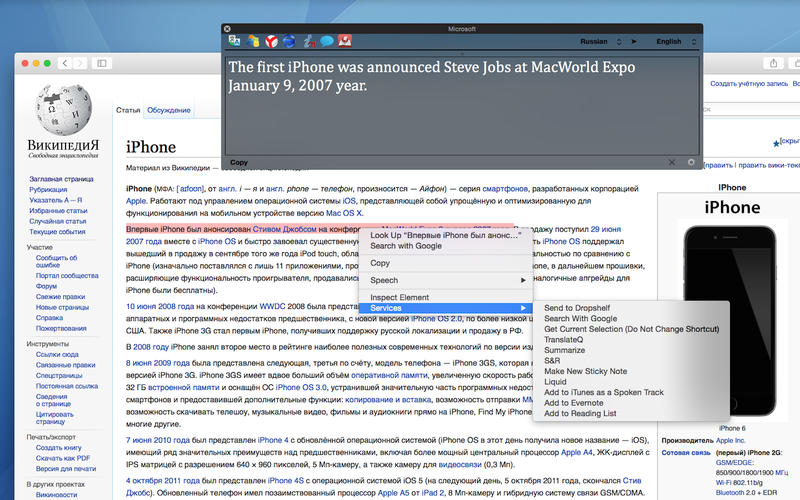
Task: Click the 10 июня 2008 года link
Action: (x=160, y=307)
